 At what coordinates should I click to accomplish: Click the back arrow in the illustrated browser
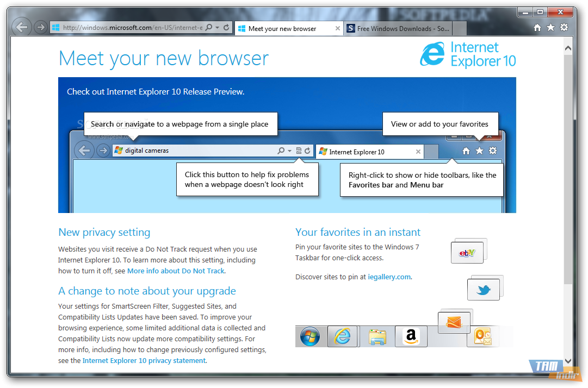(x=84, y=151)
